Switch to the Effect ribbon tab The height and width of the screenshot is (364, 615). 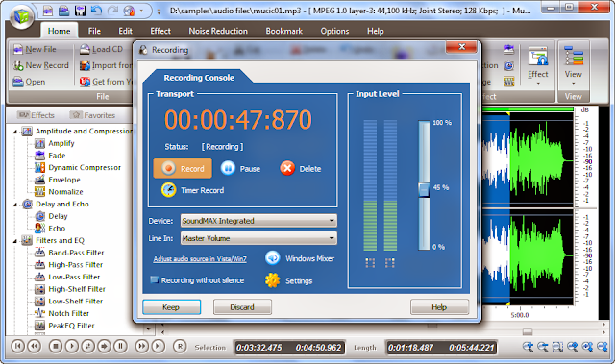tap(160, 31)
